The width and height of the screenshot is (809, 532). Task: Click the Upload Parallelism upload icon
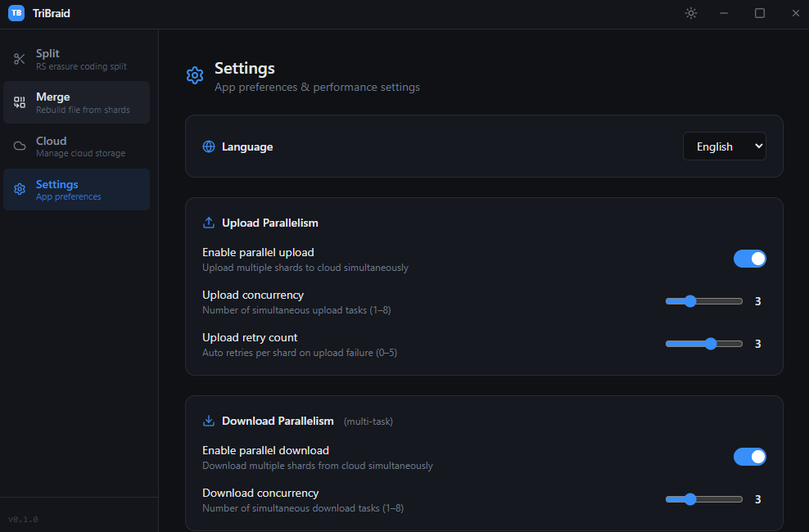point(209,223)
